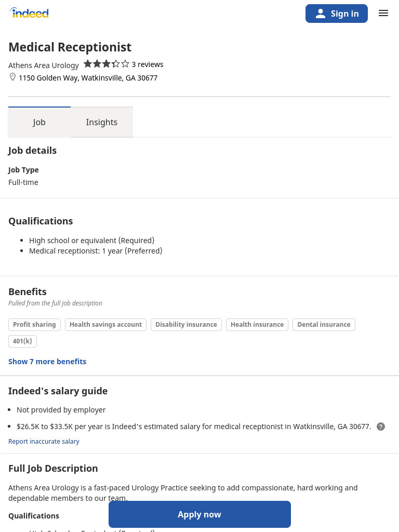Expand Show 7 more benefits

coord(47,362)
